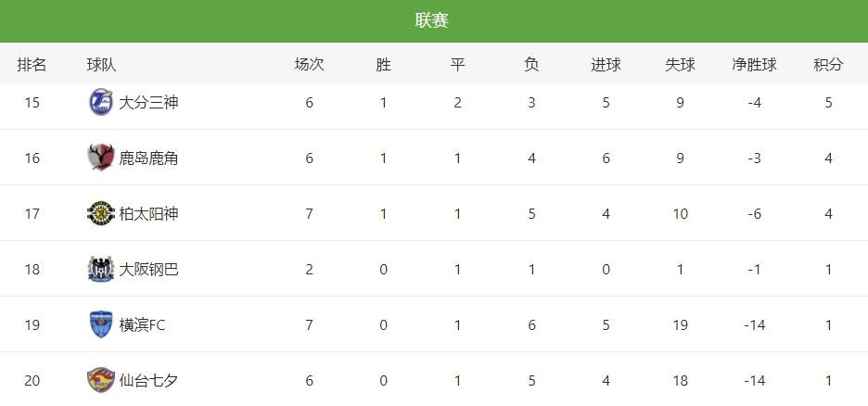Click the 积分 column header
868x406 pixels.
(x=828, y=65)
